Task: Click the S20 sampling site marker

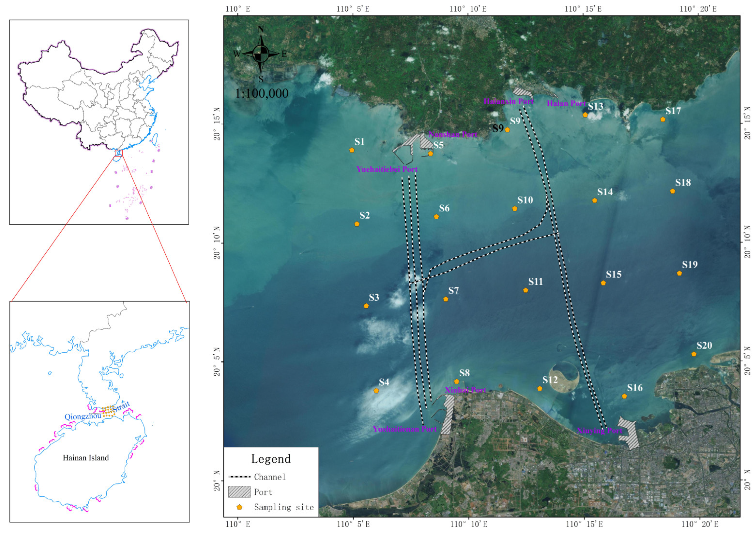Action: tap(694, 354)
